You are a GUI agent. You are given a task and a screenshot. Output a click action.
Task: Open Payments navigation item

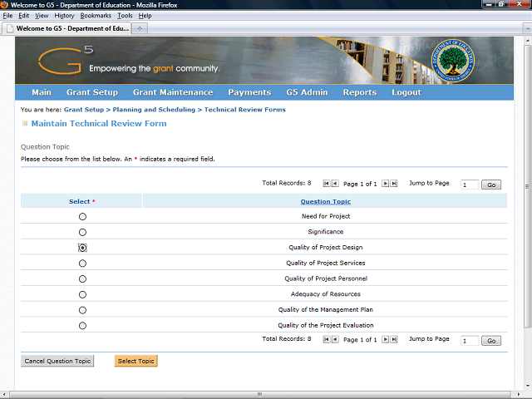249,92
